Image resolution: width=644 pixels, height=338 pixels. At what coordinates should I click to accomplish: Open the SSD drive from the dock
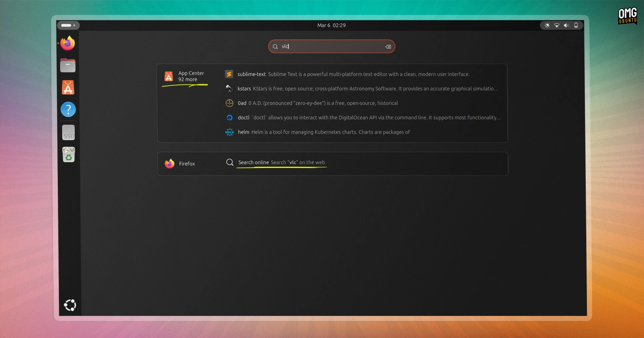click(68, 132)
